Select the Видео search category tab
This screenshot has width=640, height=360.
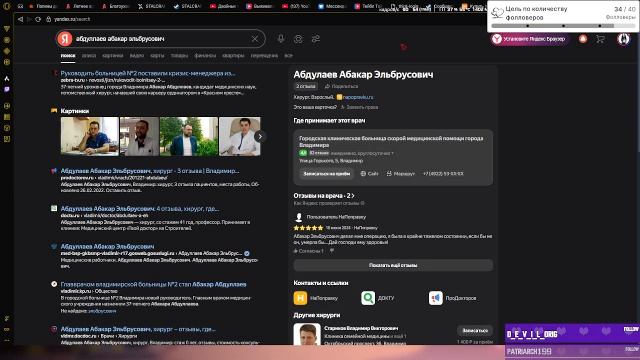point(137,56)
